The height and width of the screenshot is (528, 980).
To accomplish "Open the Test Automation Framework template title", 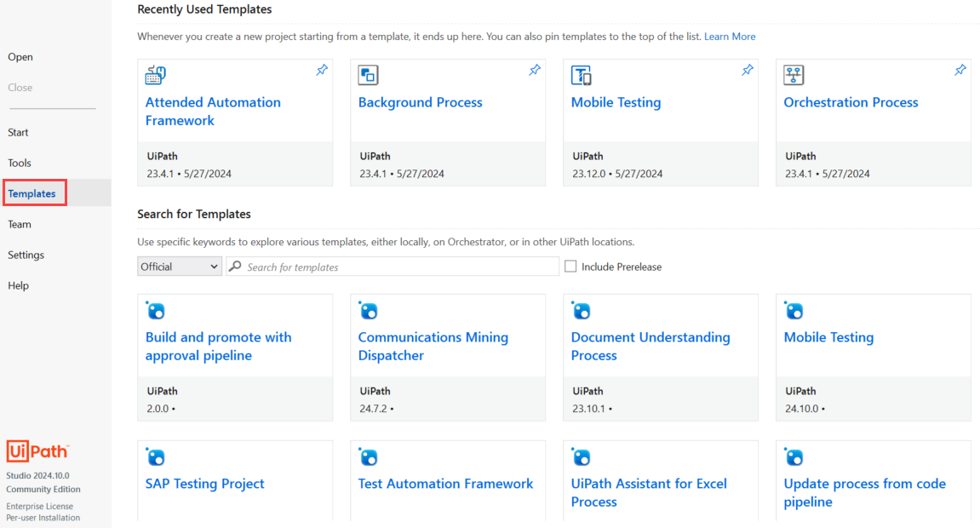I will click(x=445, y=484).
